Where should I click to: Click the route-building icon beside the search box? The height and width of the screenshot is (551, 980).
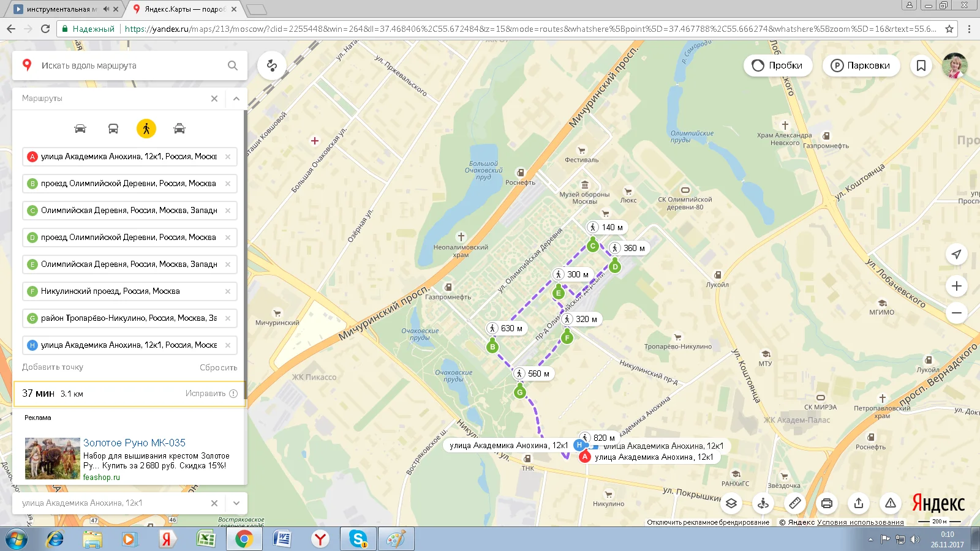(x=272, y=66)
